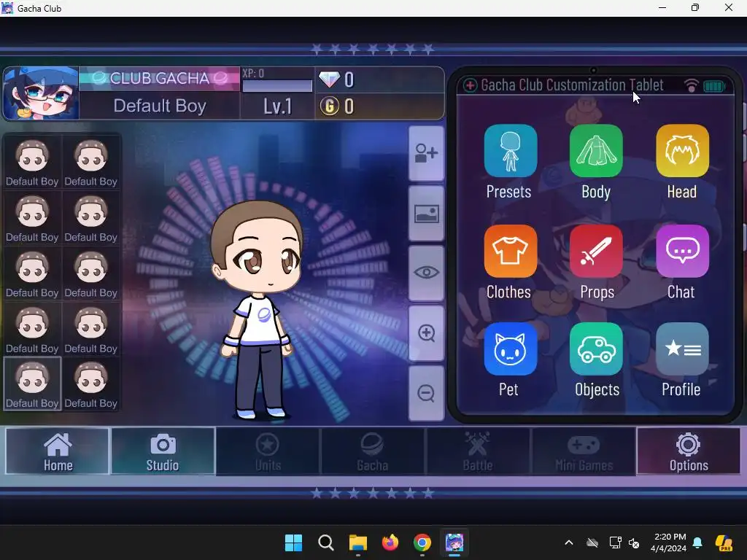Viewport: 747px width, 560px height.
Task: Click the diamond gem currency icon
Action: (329, 79)
